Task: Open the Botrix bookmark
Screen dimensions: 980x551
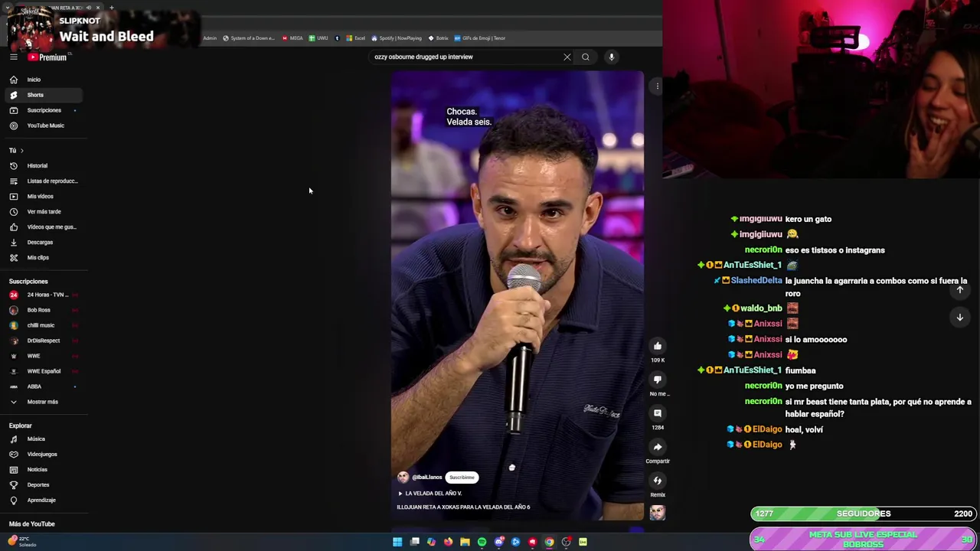Action: (x=438, y=38)
